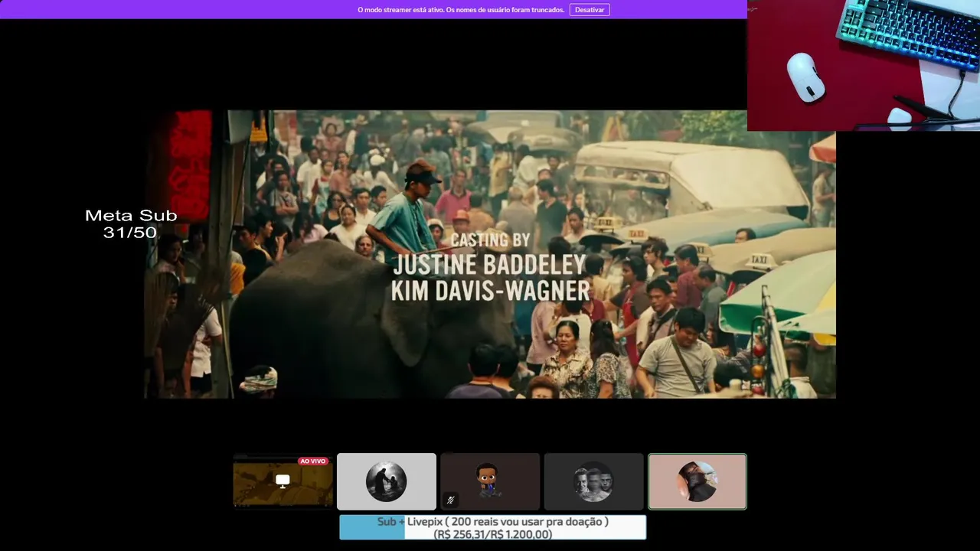
Task: Select the grayscale silhouette avatar participant tile
Action: 387,481
